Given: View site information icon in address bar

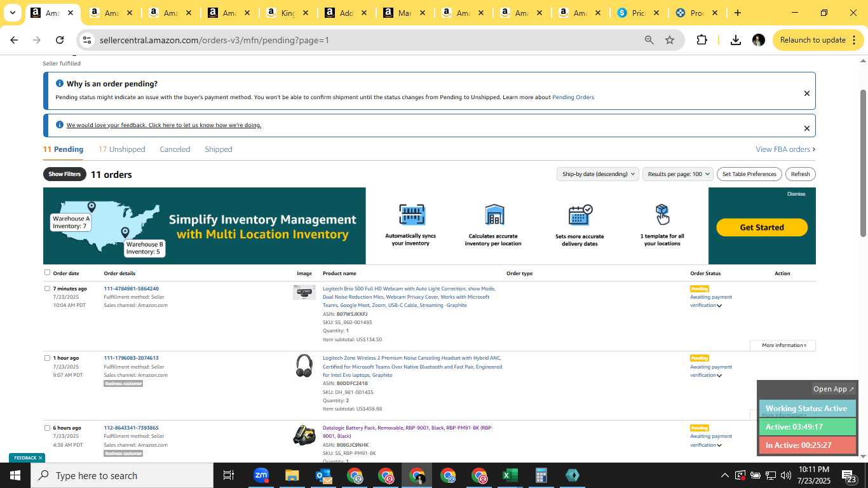Looking at the screenshot, I should click(x=87, y=40).
